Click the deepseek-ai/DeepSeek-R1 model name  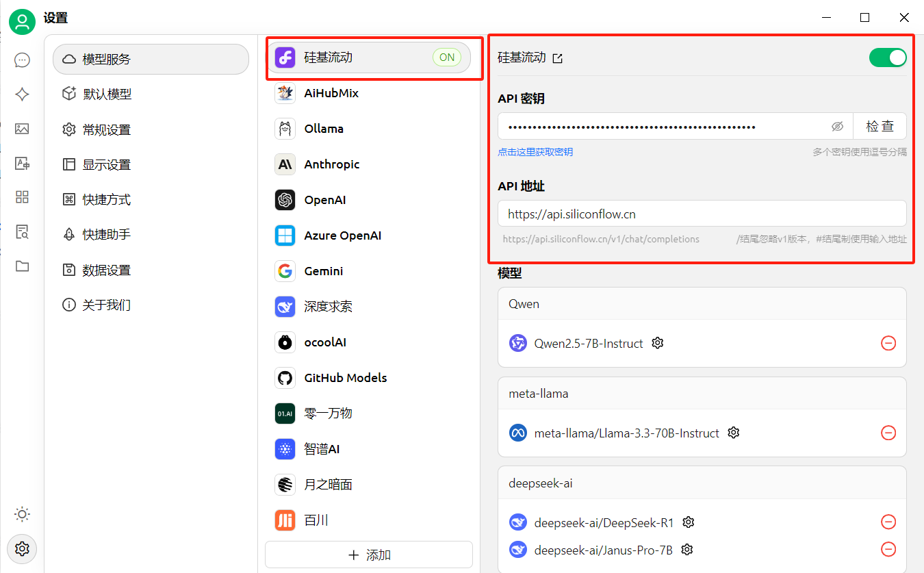point(604,523)
